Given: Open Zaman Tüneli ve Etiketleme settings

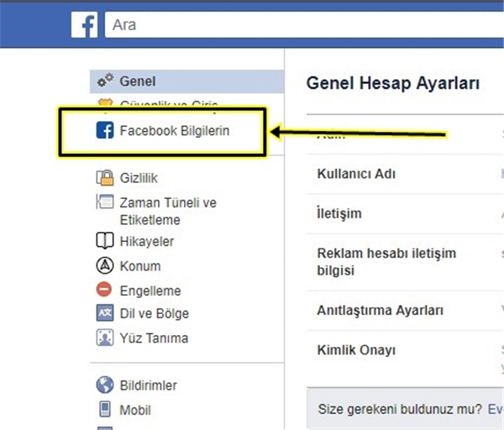Looking at the screenshot, I should point(168,212).
